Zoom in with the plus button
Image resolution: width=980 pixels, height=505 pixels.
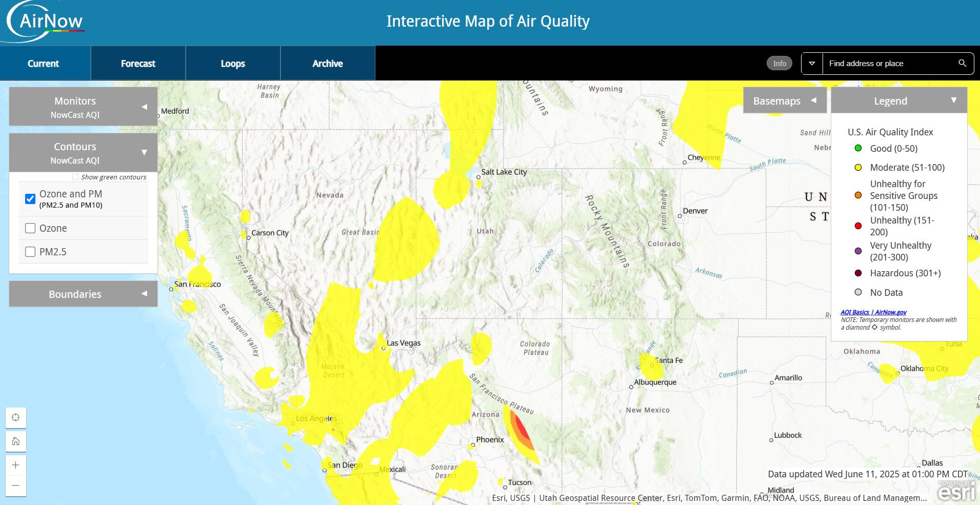pos(16,465)
